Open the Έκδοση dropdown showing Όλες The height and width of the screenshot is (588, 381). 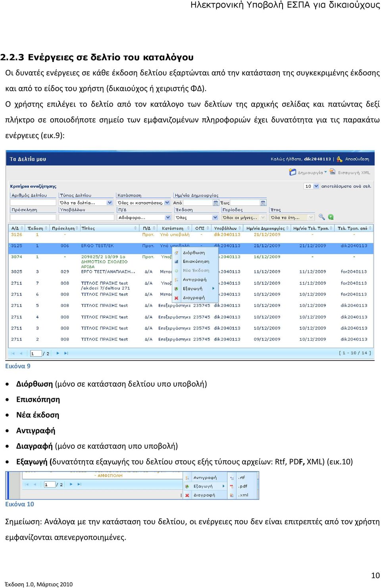197,217
